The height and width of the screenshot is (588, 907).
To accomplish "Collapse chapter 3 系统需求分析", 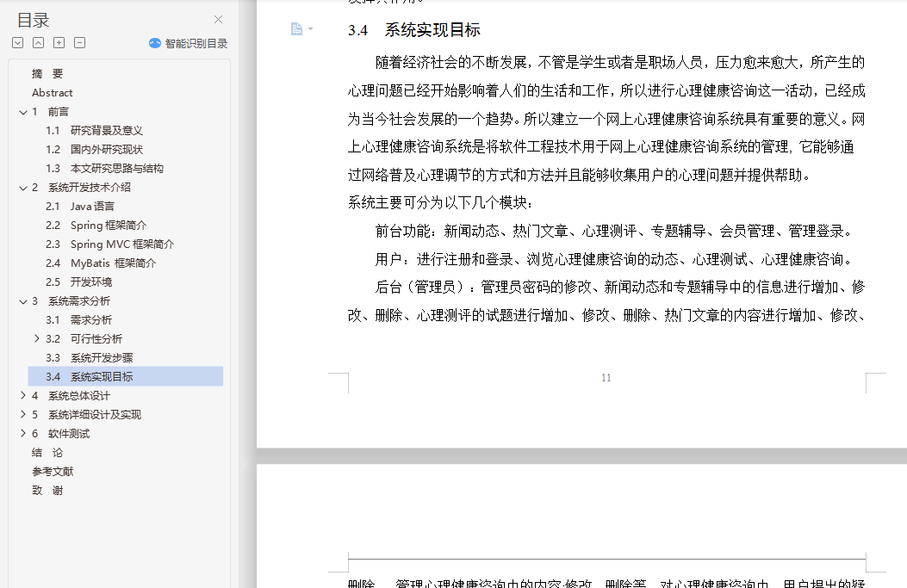I will tap(23, 302).
